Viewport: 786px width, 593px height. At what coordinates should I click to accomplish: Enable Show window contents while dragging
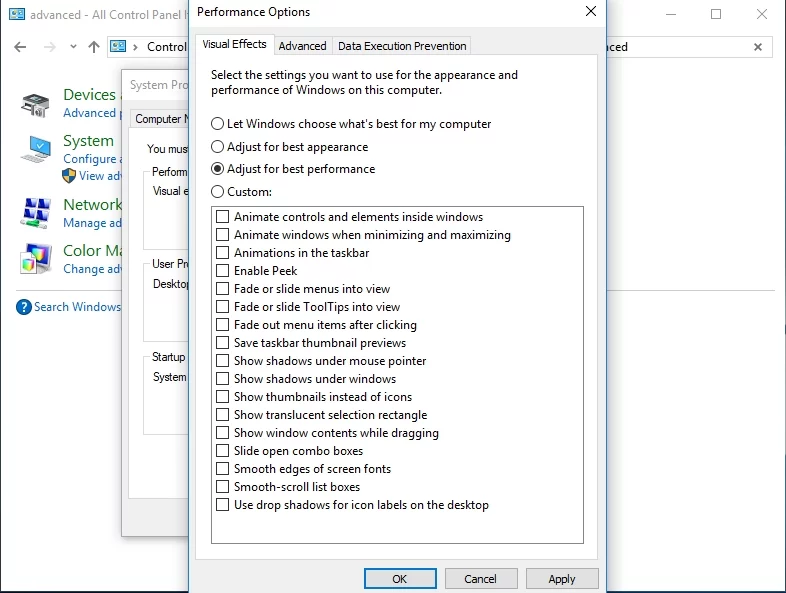327,433
